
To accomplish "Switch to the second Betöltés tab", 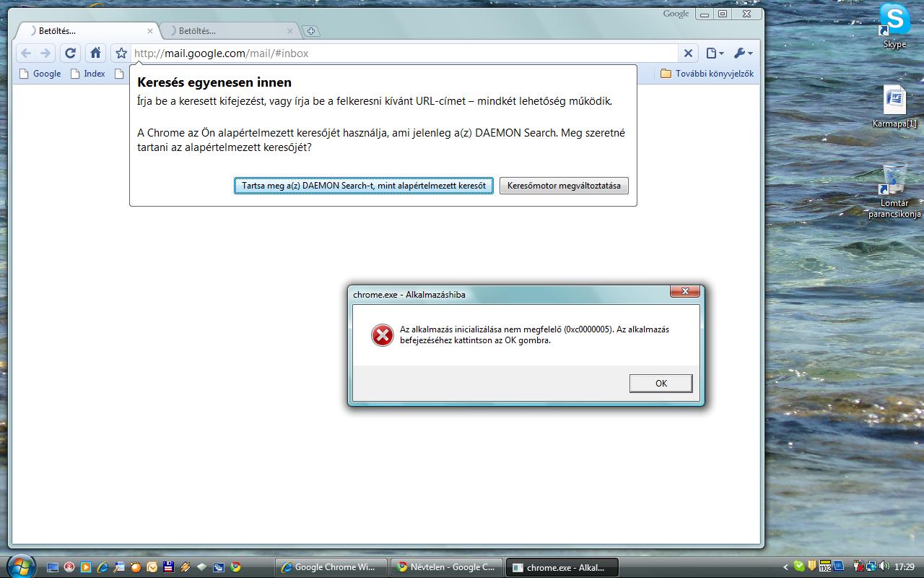I will click(x=227, y=31).
